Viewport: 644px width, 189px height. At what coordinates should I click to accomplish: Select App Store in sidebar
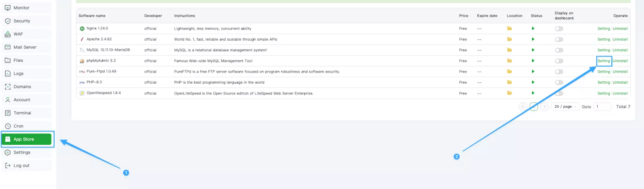pos(27,139)
